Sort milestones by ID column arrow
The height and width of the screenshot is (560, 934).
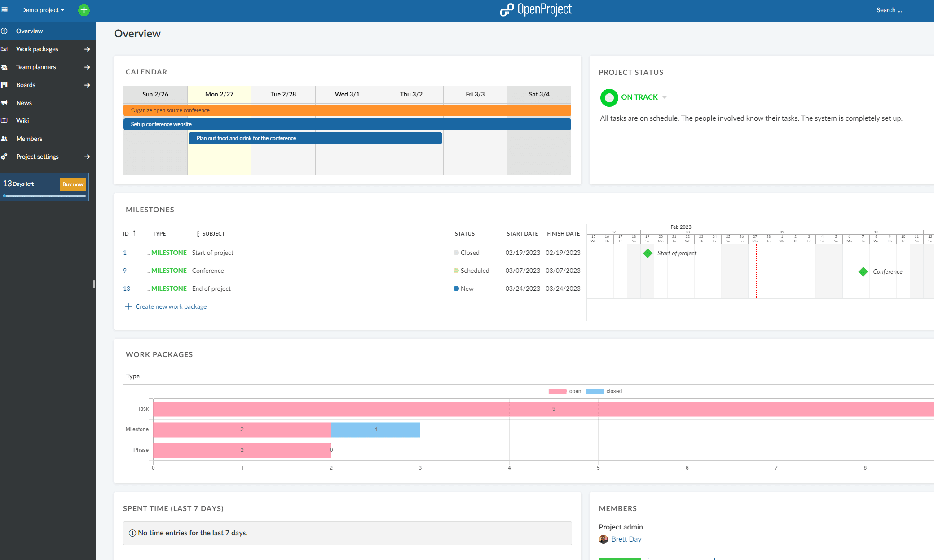coord(134,233)
